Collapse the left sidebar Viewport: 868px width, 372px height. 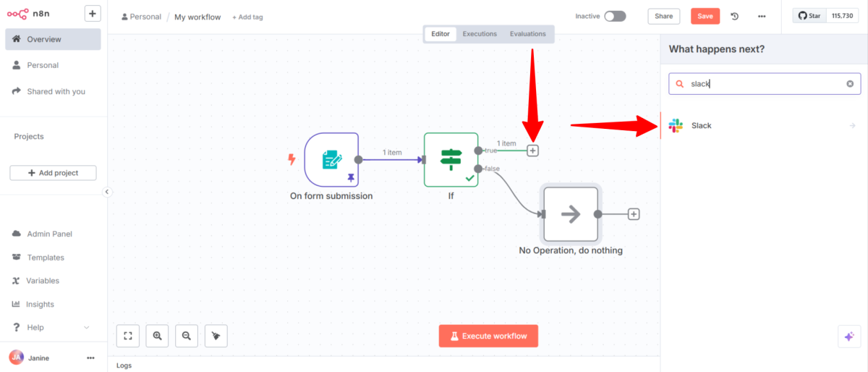pos(107,192)
